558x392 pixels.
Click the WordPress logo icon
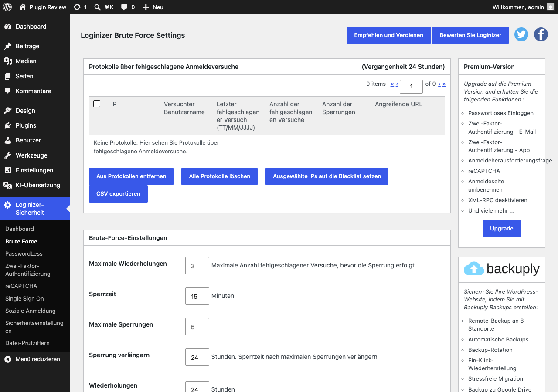click(7, 7)
